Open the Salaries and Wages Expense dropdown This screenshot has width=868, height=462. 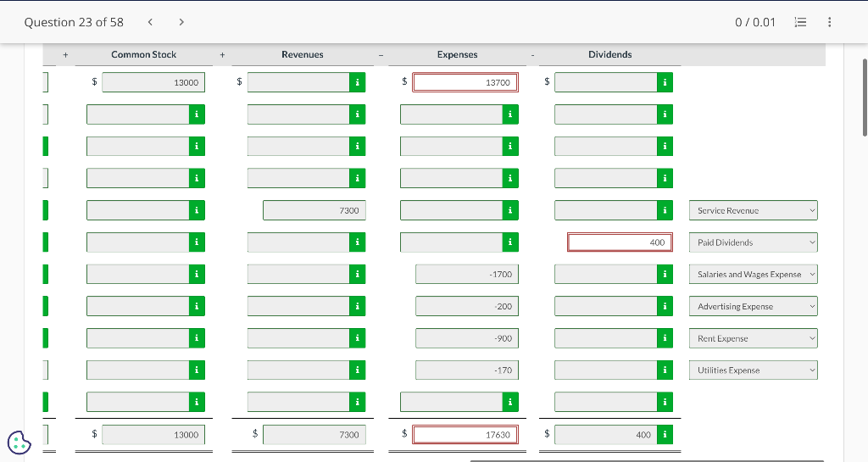(754, 275)
